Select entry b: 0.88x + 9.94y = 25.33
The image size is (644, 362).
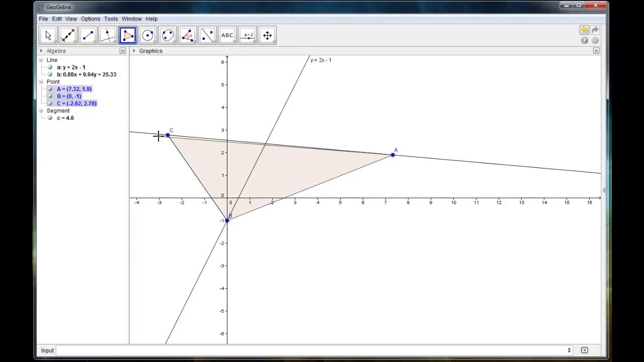[87, 74]
